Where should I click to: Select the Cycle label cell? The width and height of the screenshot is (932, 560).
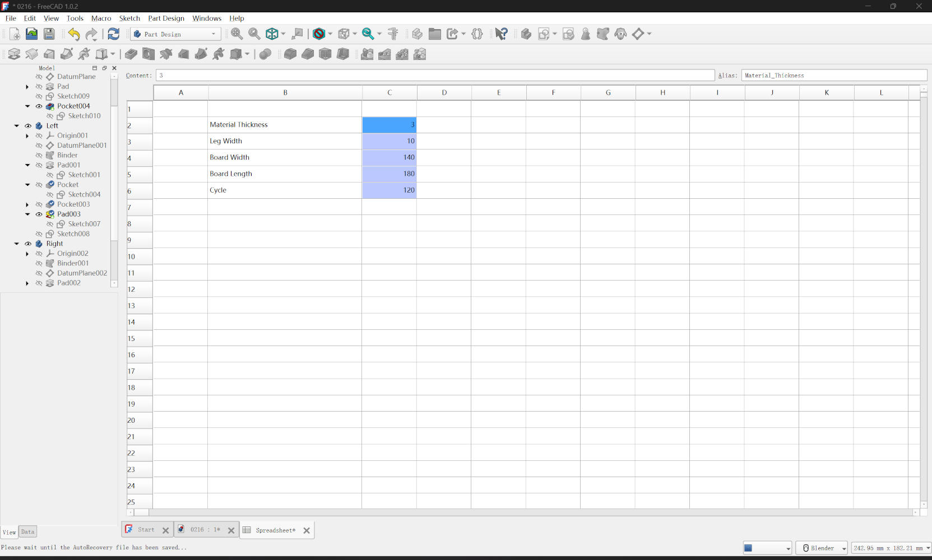tap(285, 190)
